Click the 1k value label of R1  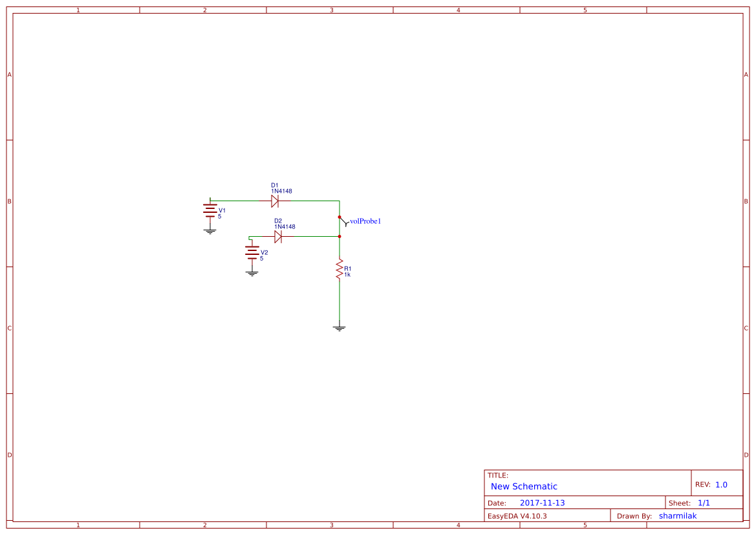[x=347, y=274]
